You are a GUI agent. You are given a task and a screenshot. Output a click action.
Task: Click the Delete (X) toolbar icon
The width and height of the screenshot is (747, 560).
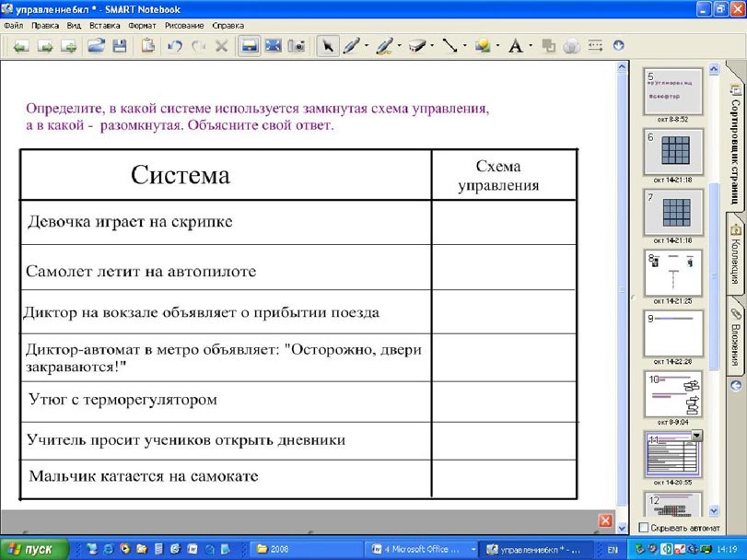click(221, 45)
